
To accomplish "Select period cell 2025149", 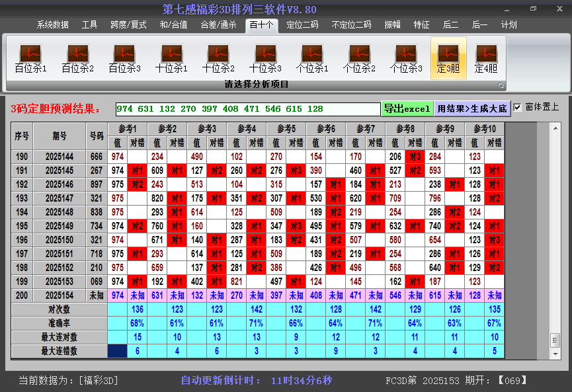I will pos(60,226).
